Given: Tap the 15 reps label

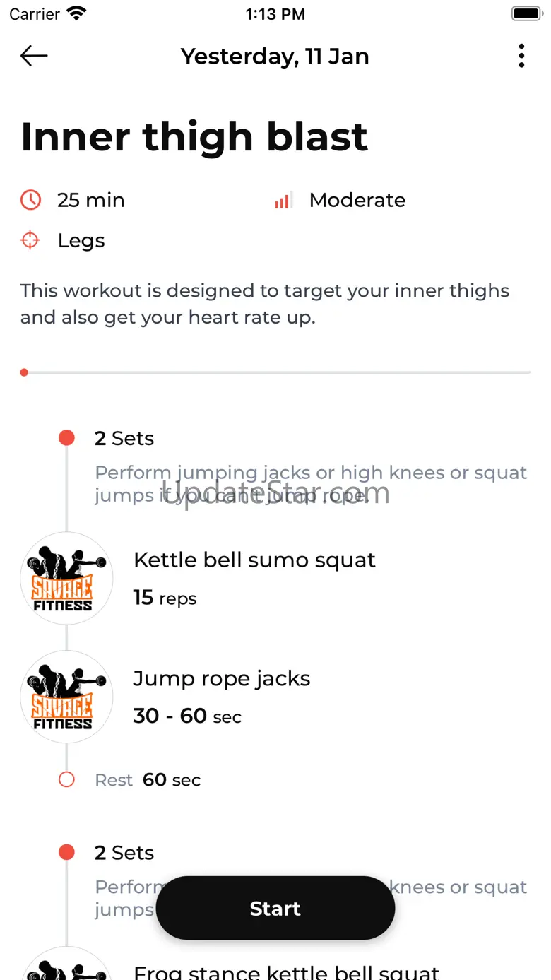Looking at the screenshot, I should (165, 598).
